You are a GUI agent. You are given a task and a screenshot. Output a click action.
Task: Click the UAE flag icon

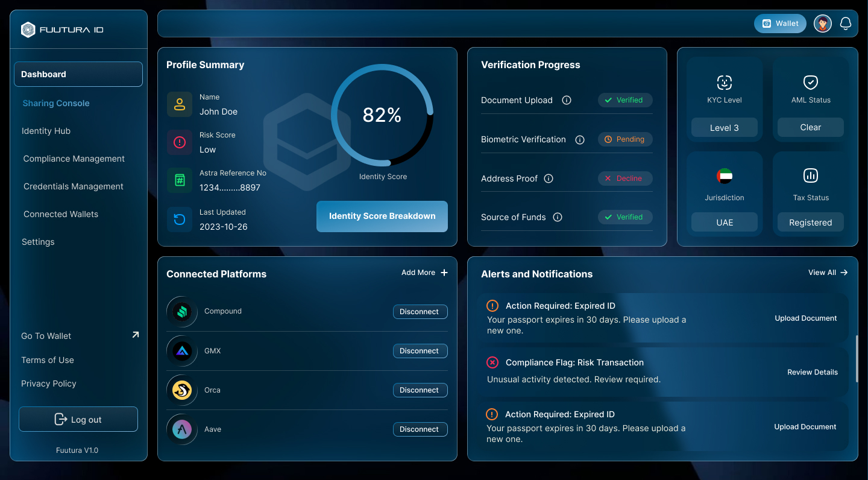[x=725, y=176]
